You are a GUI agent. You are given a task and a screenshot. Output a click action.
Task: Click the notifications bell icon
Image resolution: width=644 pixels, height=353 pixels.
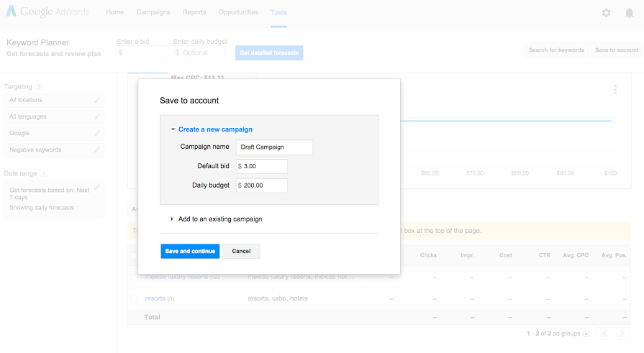point(629,13)
